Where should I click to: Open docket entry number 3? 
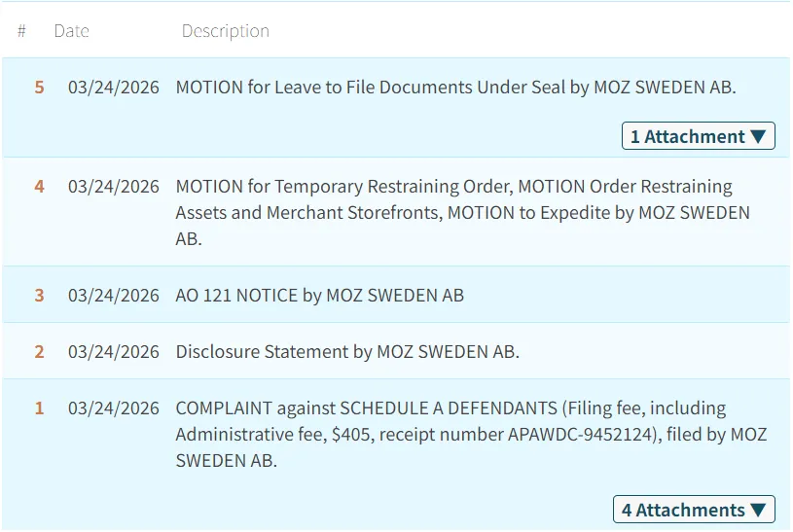coord(39,295)
